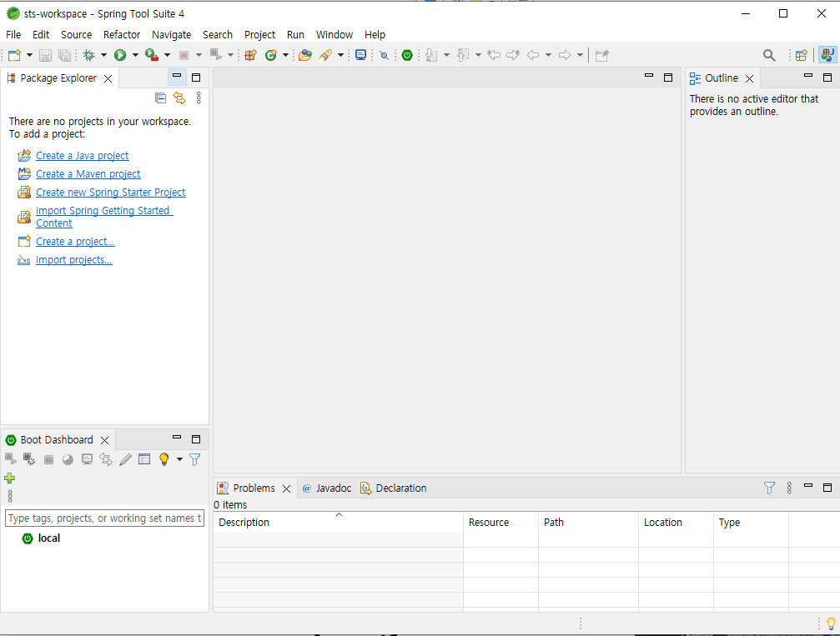
Task: Expand the New Java Class dropdown arrow
Action: [x=285, y=55]
